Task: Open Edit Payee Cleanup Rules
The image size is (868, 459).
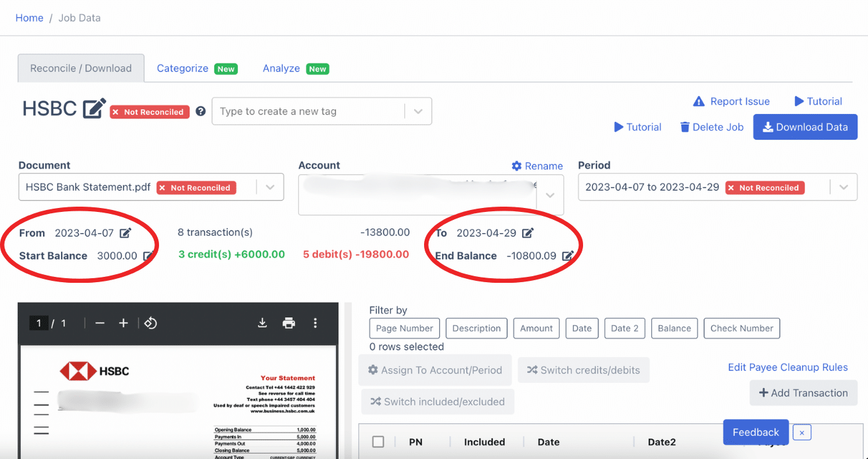Action: tap(788, 367)
